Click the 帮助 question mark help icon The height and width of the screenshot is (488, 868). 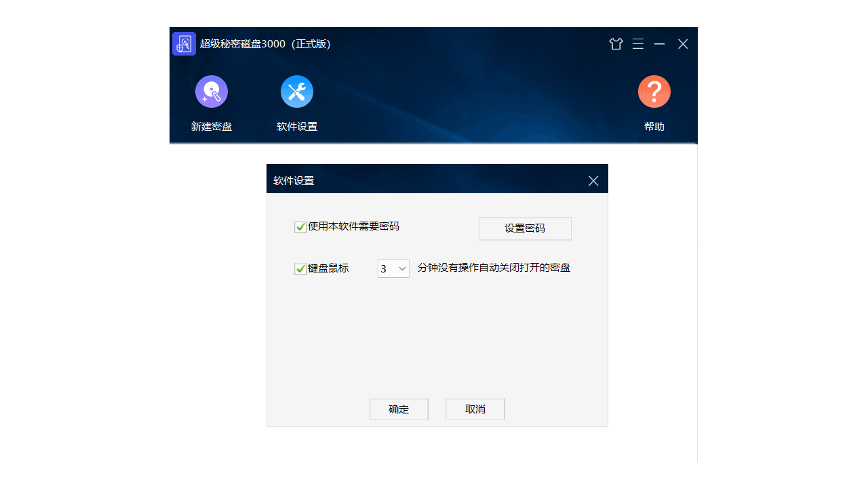[x=654, y=91]
